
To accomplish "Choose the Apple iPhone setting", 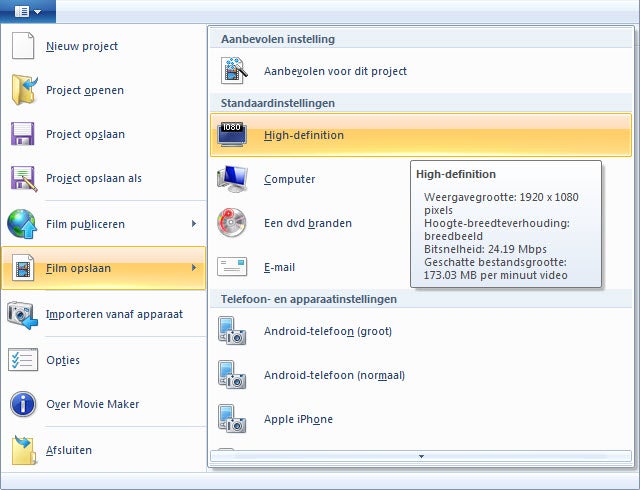I will coord(298,419).
